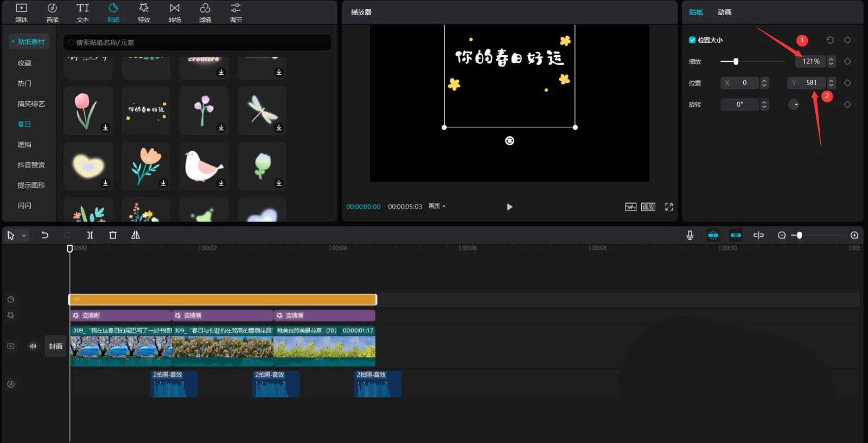Select the split clip tool

tap(90, 235)
